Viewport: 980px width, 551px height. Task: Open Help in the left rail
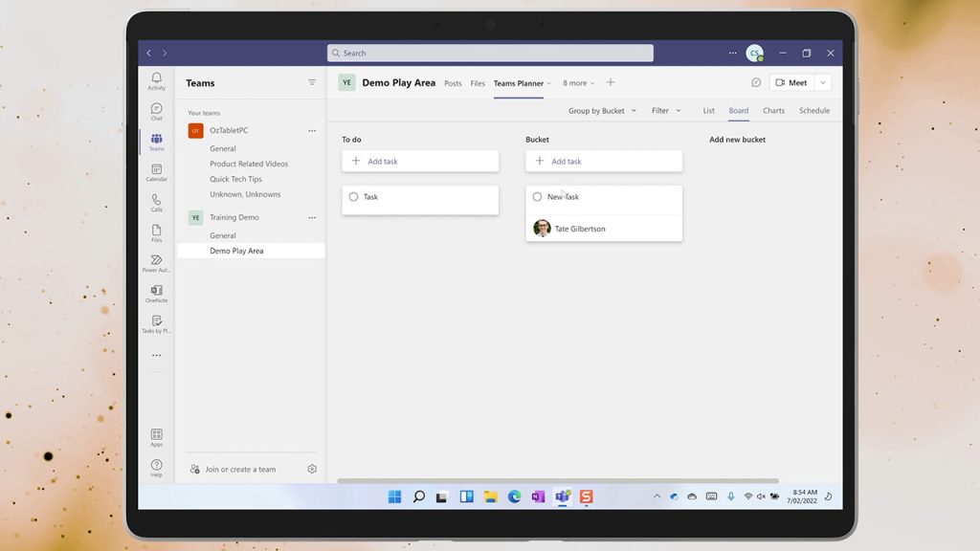(x=156, y=468)
